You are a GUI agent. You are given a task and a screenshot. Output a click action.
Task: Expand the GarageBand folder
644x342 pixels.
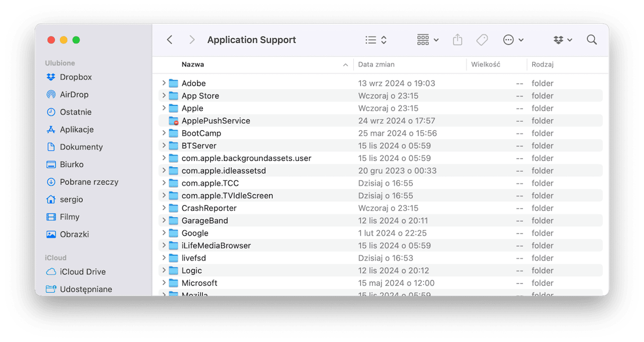pyautogui.click(x=164, y=221)
